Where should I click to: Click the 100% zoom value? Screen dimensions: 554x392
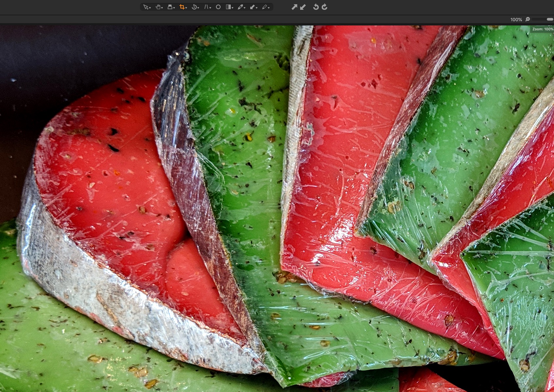point(516,20)
